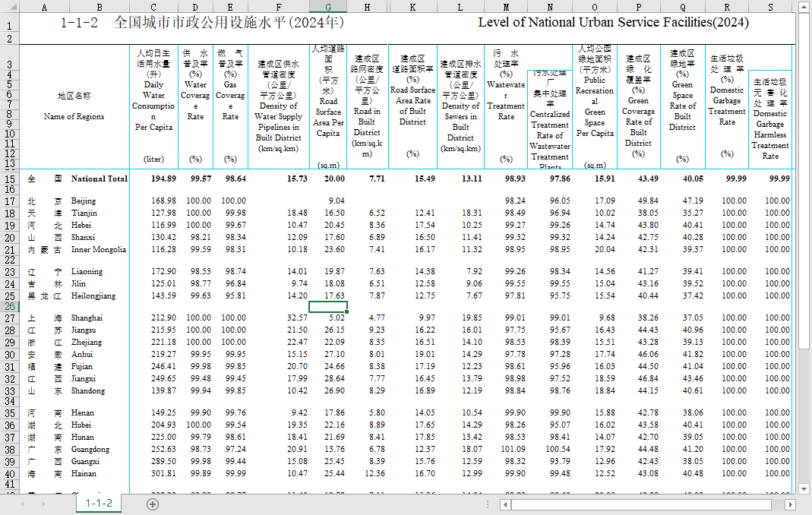
Task: Select the National Total label cell
Action: [100, 179]
